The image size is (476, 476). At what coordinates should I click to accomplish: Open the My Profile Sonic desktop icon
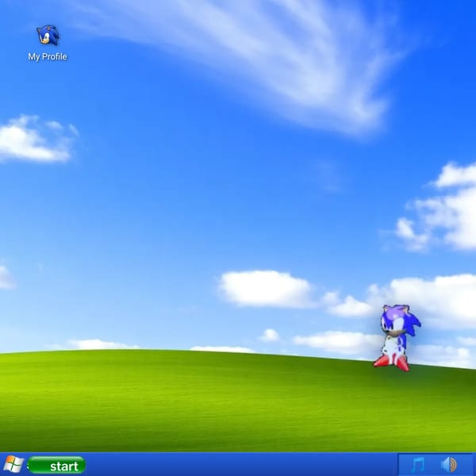[48, 35]
